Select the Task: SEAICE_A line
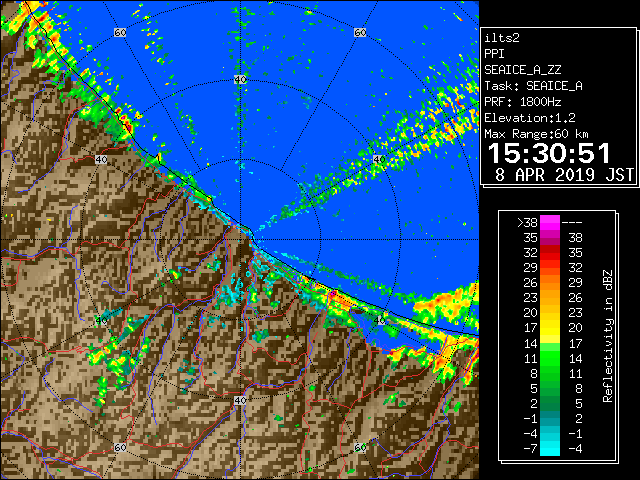Screen dimensions: 640x480 [533, 86]
